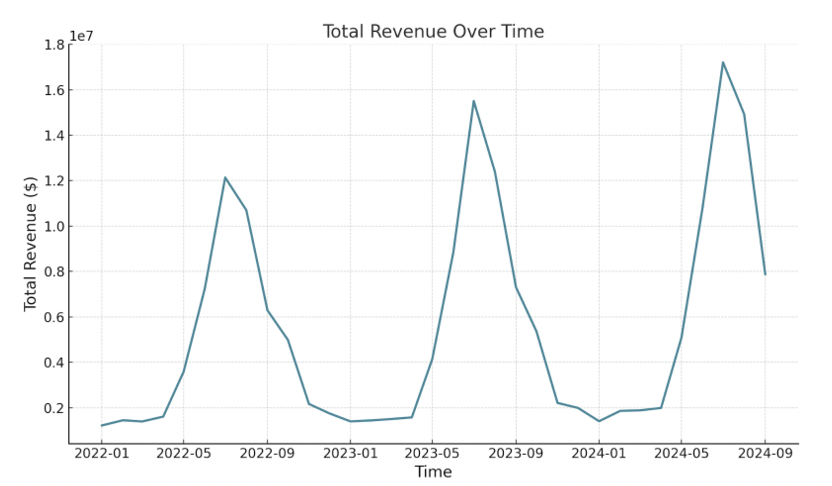Click the x-axis label 'Time'
832x486 pixels.
[x=433, y=472]
